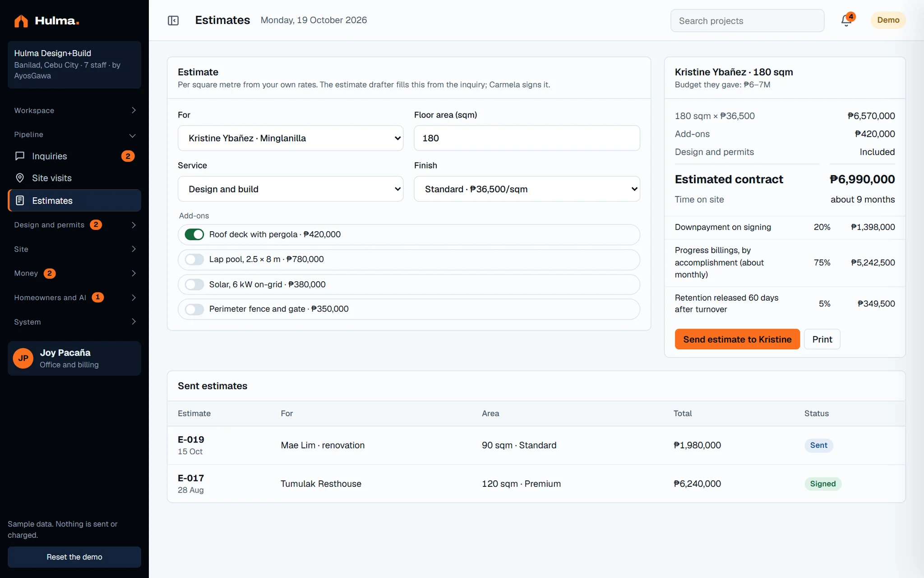
Task: Click the Status column header
Action: [816, 414]
